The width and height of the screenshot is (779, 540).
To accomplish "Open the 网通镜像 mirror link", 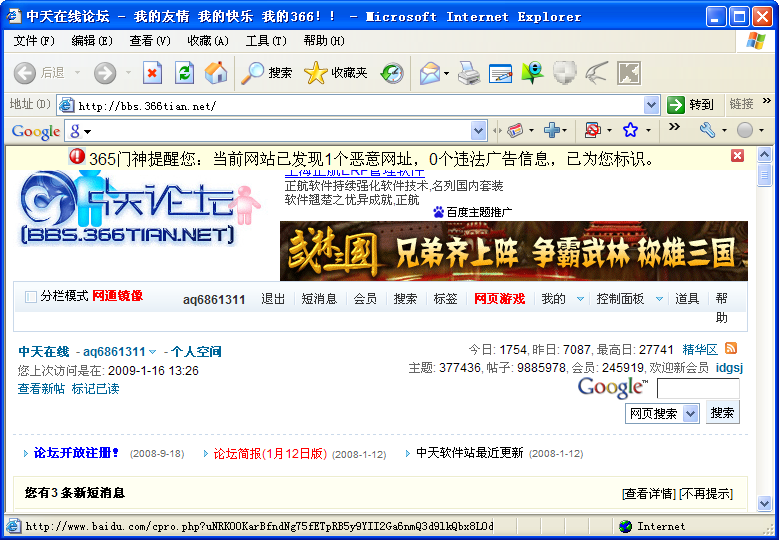I will tap(118, 296).
